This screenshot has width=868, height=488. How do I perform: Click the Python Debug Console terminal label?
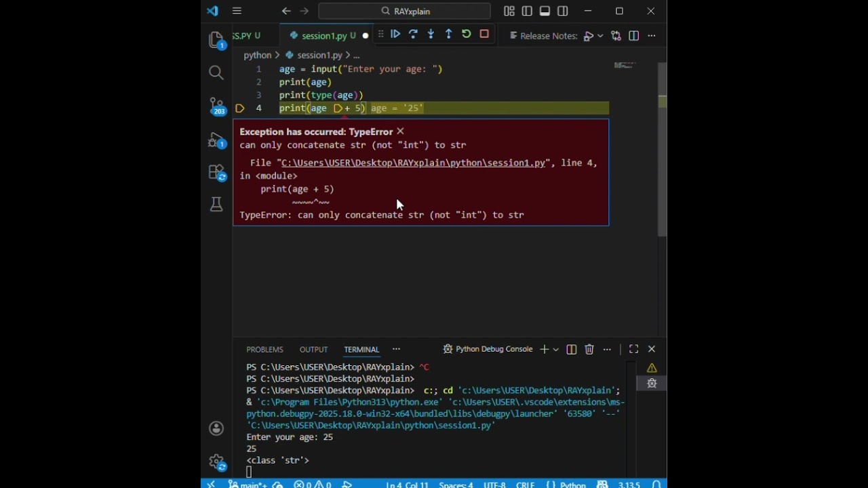tap(488, 349)
